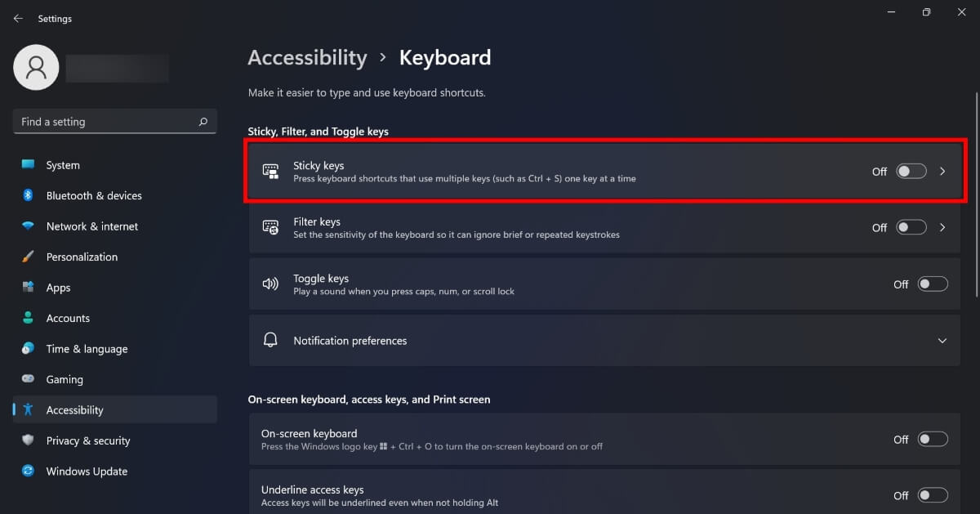Turn on the On-screen keyboard switch
The height and width of the screenshot is (514, 980).
tap(933, 440)
